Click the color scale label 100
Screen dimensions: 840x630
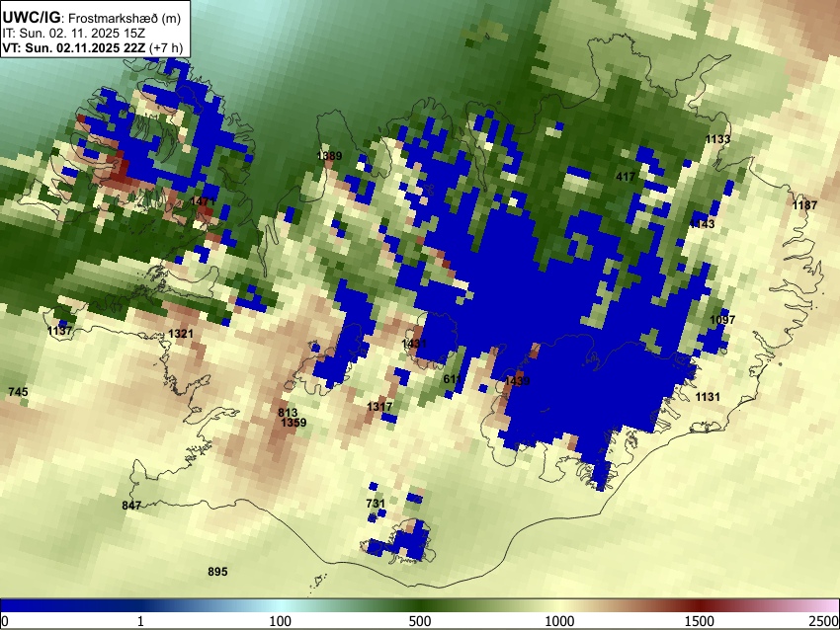(281, 621)
